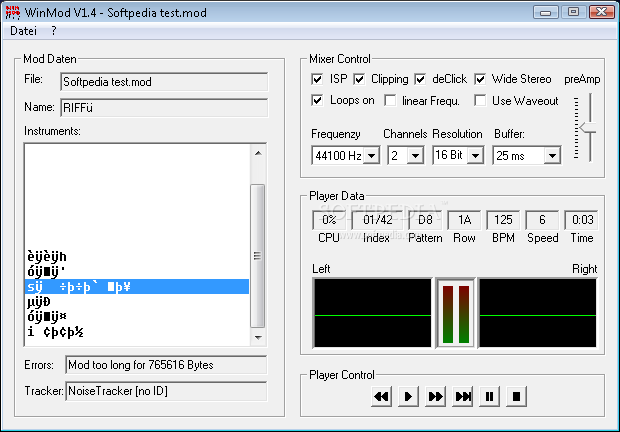Click the preAmp slider handle
This screenshot has height=432, width=620.
point(588,128)
